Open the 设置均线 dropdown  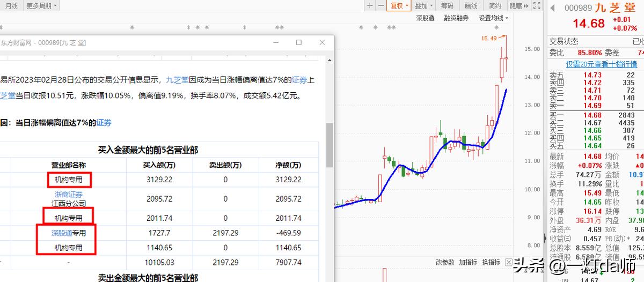tap(494, 18)
